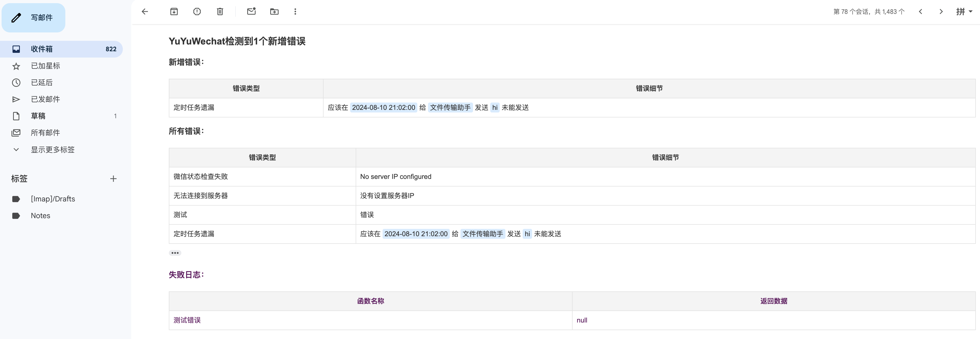Click the 写邮件 compose button

coord(33,18)
